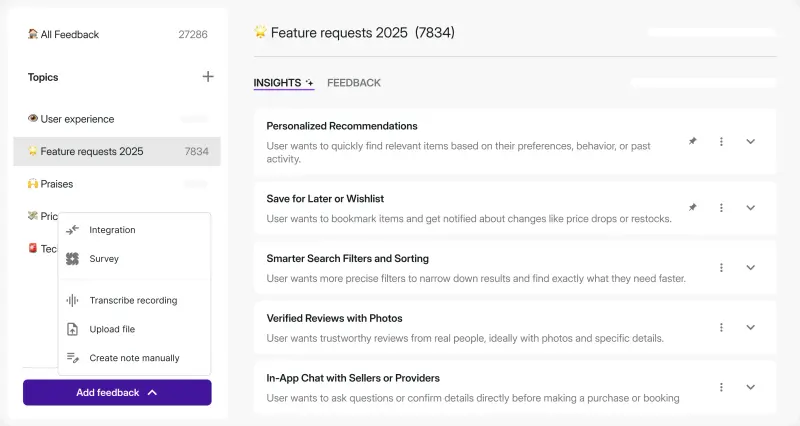Expand the Save for Later or Wishlist insight
Screen dimensions: 800x426
(750, 208)
